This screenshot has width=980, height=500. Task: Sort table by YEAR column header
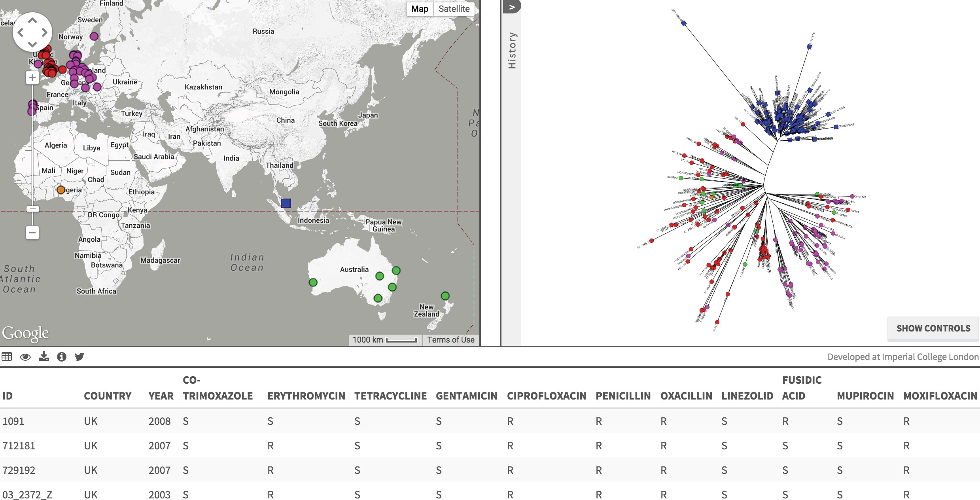[x=161, y=396]
